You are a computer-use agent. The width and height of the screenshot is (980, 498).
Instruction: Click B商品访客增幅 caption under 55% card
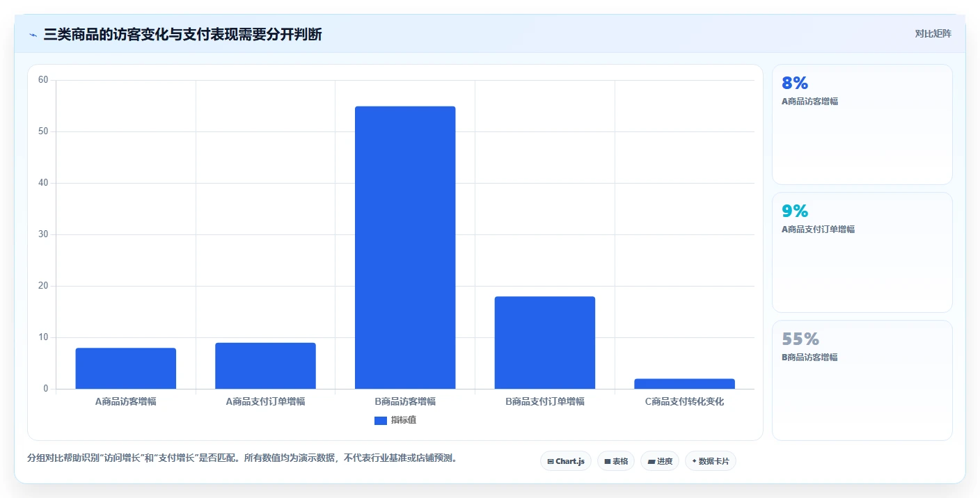coord(809,358)
